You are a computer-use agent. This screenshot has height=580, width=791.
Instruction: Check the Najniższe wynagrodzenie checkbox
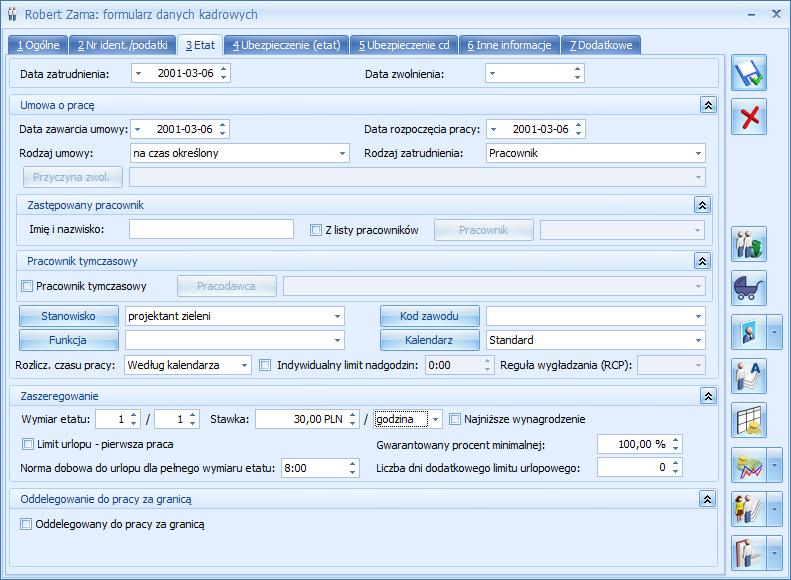pyautogui.click(x=455, y=419)
